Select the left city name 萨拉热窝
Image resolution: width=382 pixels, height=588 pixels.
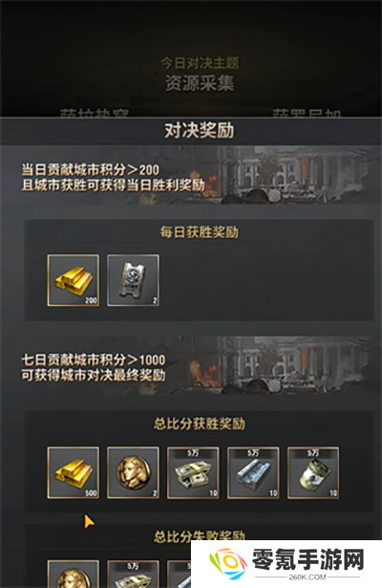[x=95, y=113]
